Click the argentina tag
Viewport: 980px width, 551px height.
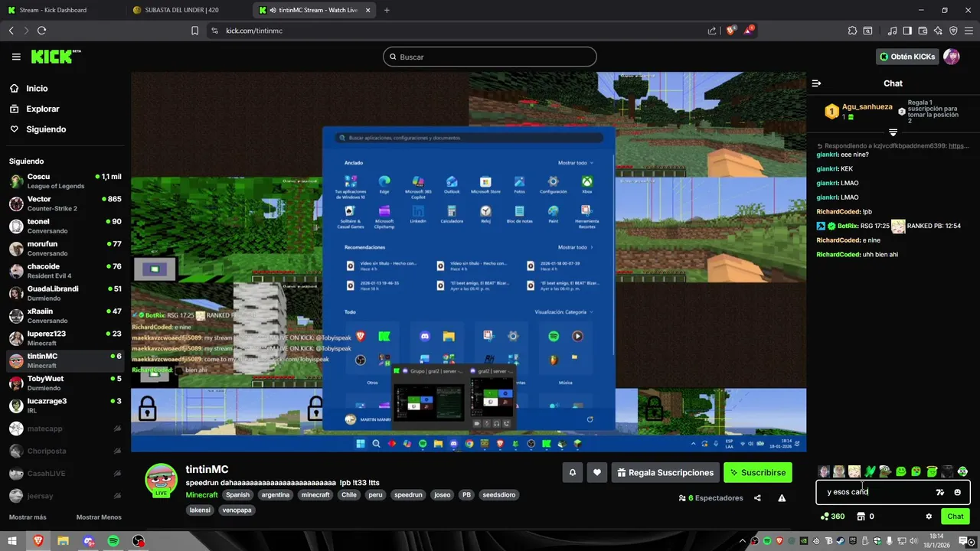click(x=276, y=495)
